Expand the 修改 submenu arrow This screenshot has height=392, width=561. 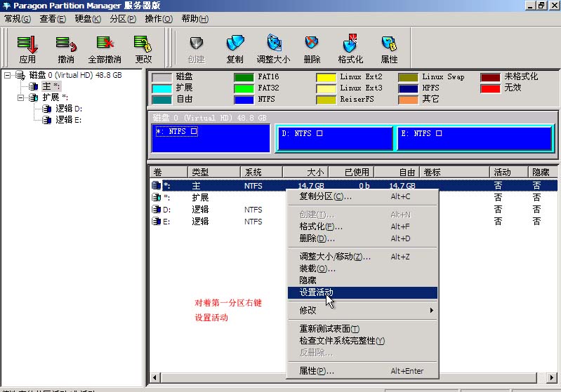click(432, 310)
